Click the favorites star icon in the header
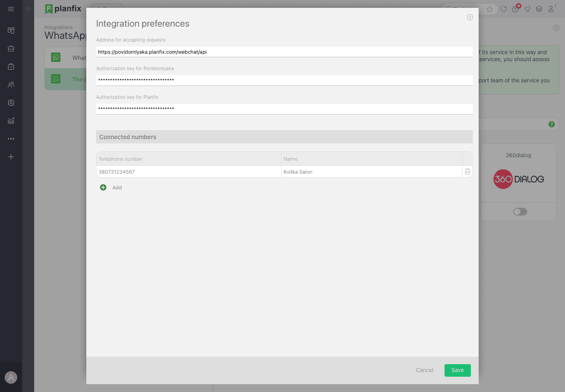This screenshot has width=565, height=392. [490, 9]
